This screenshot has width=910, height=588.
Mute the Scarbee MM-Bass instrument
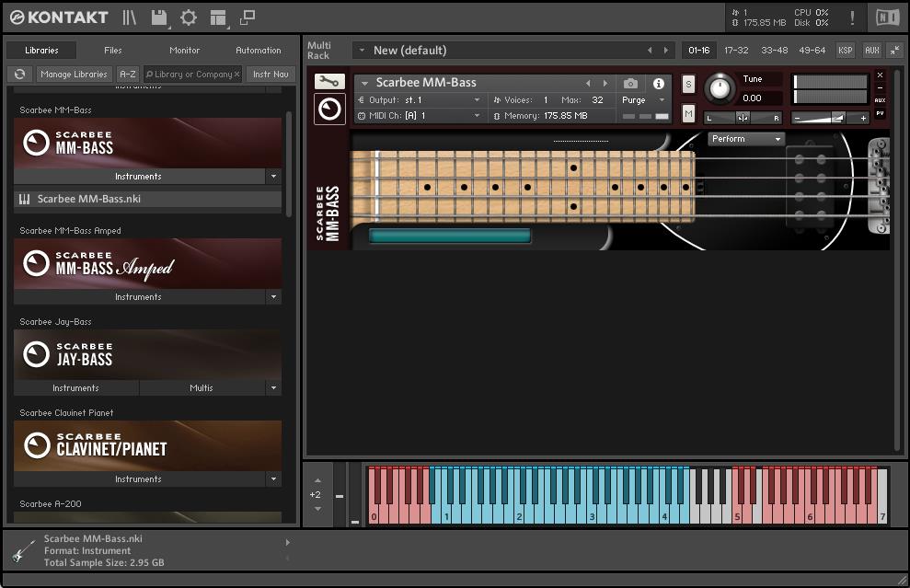(688, 113)
